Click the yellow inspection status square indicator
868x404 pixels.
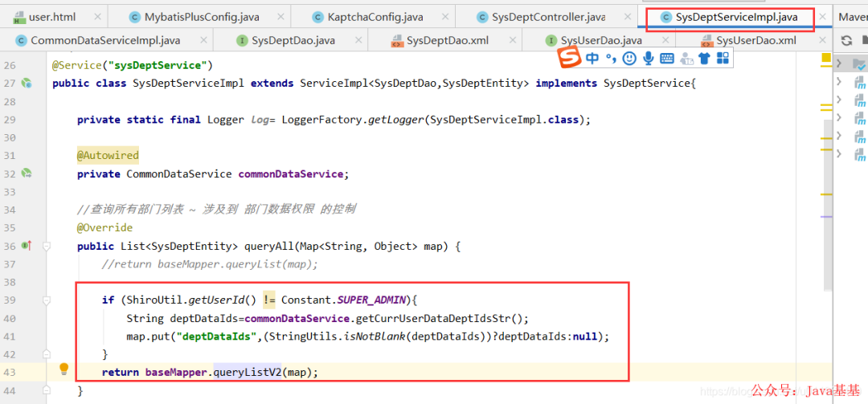(x=826, y=57)
